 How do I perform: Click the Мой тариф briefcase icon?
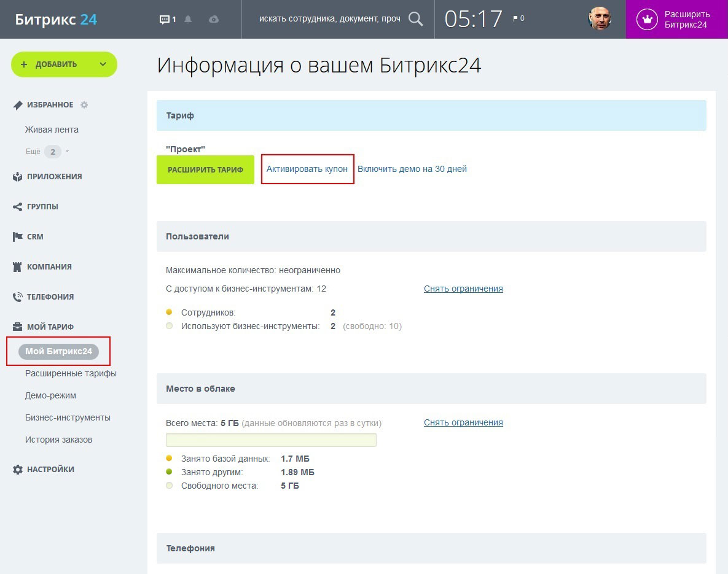18,327
